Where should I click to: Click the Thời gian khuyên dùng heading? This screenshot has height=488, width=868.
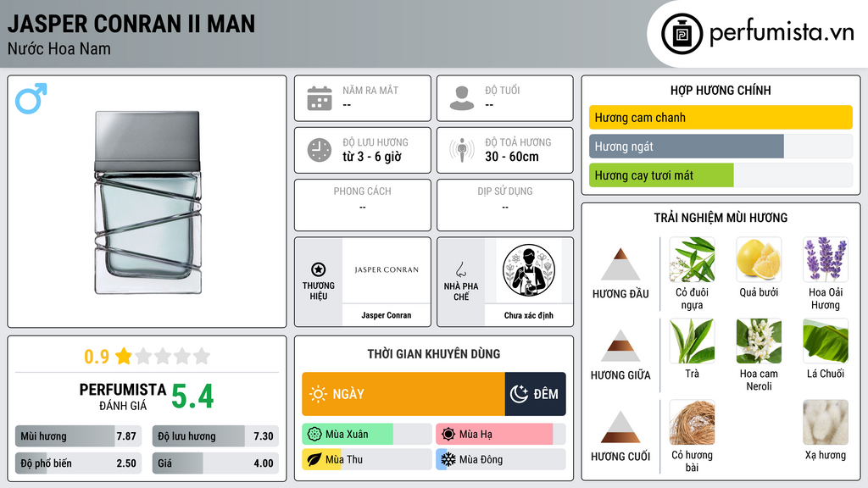[x=434, y=353]
